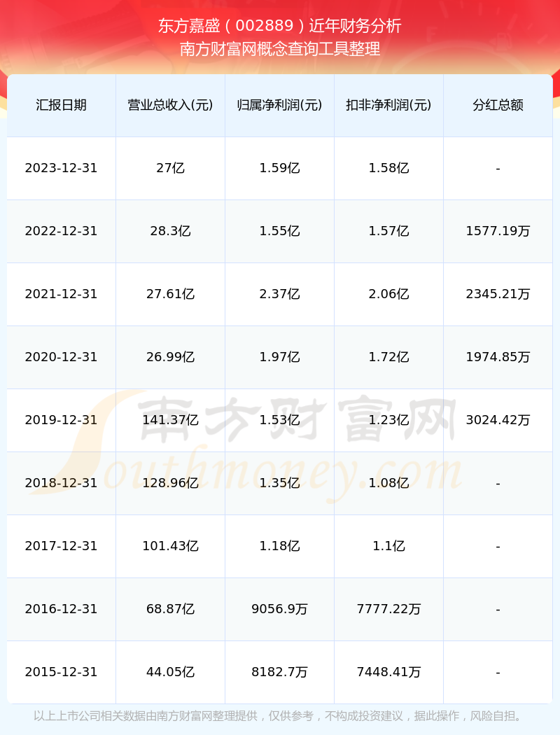Select the 7448.41万 cell
Screen dimensions: 560x735
click(388, 672)
